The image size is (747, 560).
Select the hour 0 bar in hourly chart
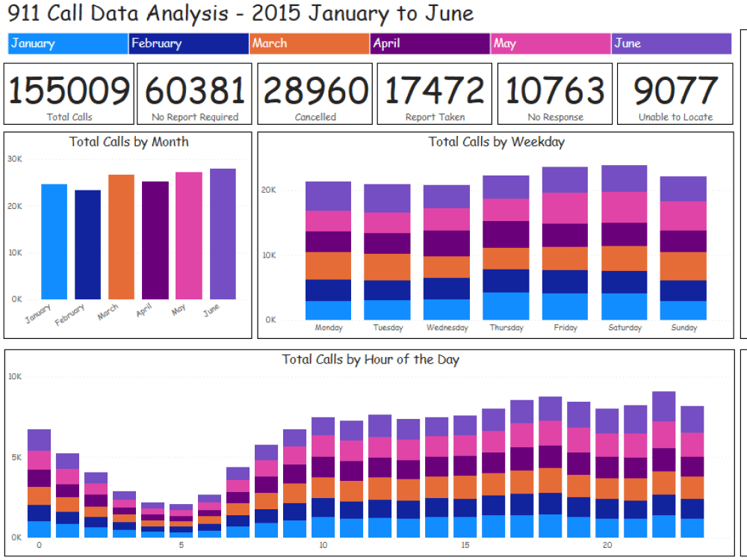coord(39,482)
